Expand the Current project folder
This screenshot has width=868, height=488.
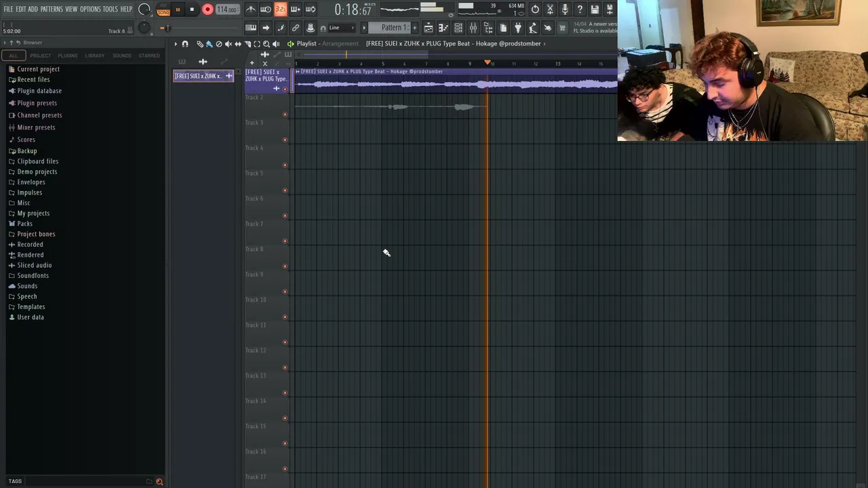[x=38, y=69]
